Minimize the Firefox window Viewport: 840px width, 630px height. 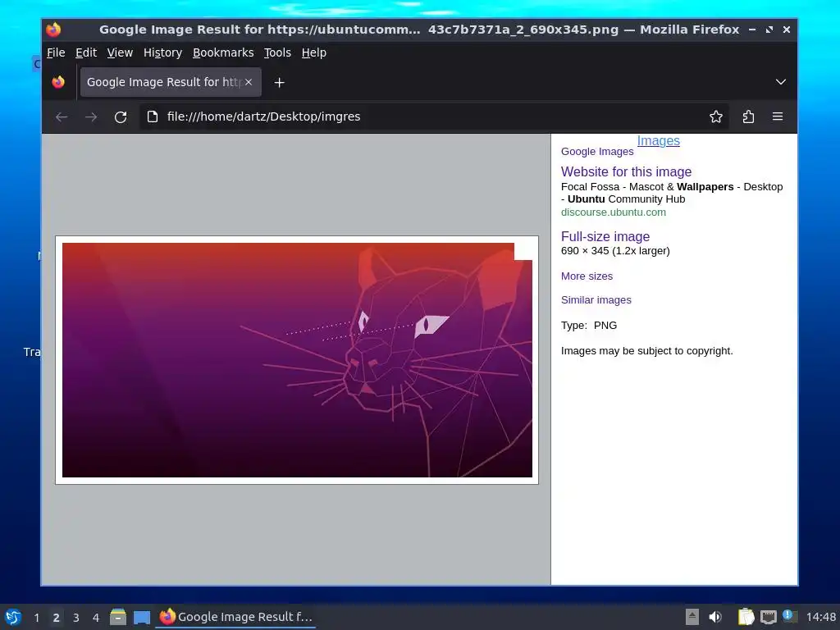pyautogui.click(x=752, y=30)
